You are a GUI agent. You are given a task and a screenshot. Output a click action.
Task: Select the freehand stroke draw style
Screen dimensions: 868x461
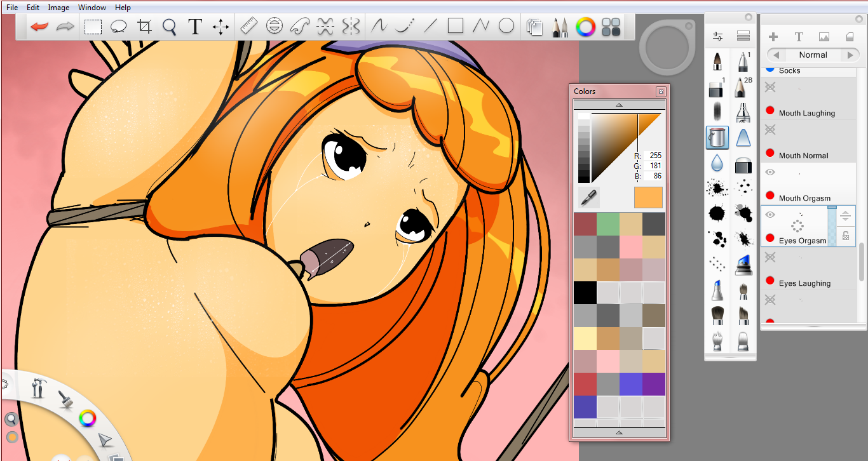pyautogui.click(x=379, y=26)
